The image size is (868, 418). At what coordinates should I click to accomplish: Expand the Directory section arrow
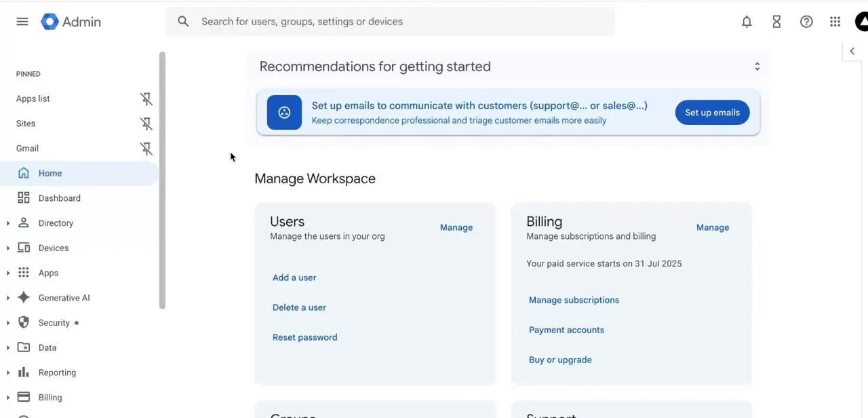click(x=8, y=223)
